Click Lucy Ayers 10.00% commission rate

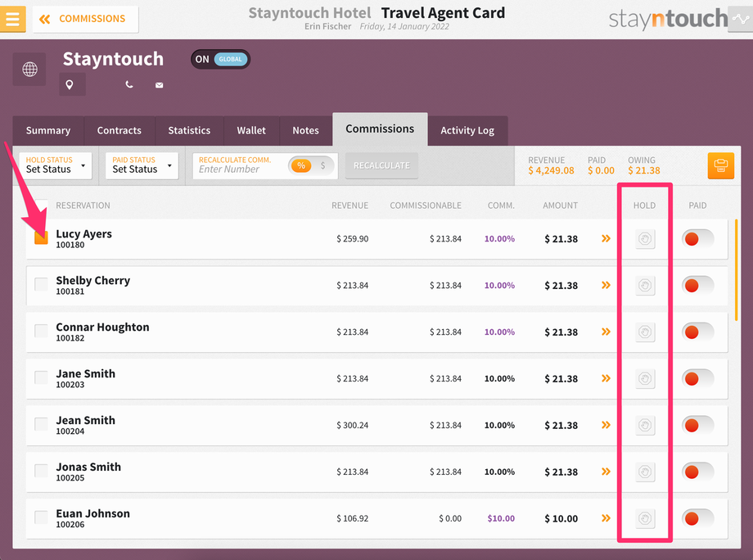click(499, 239)
